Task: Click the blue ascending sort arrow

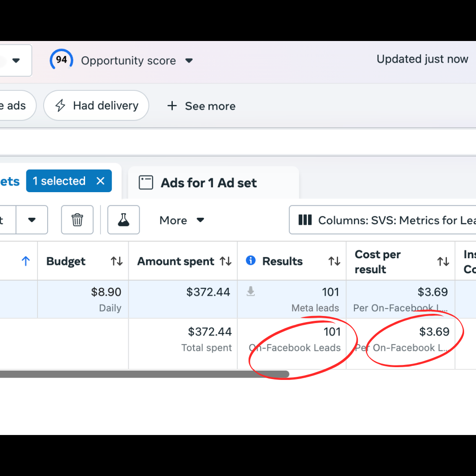Action: coord(26,261)
